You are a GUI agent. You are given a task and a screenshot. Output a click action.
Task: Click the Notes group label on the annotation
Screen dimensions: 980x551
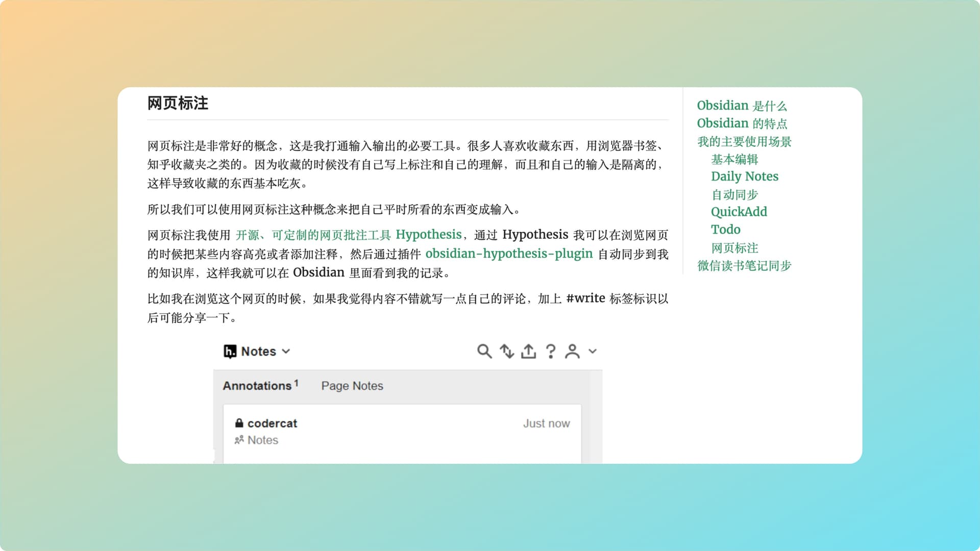point(263,440)
